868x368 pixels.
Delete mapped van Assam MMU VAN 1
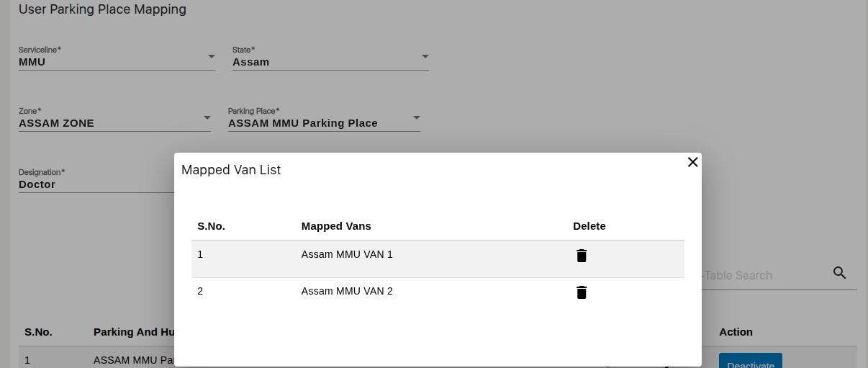[x=582, y=256]
